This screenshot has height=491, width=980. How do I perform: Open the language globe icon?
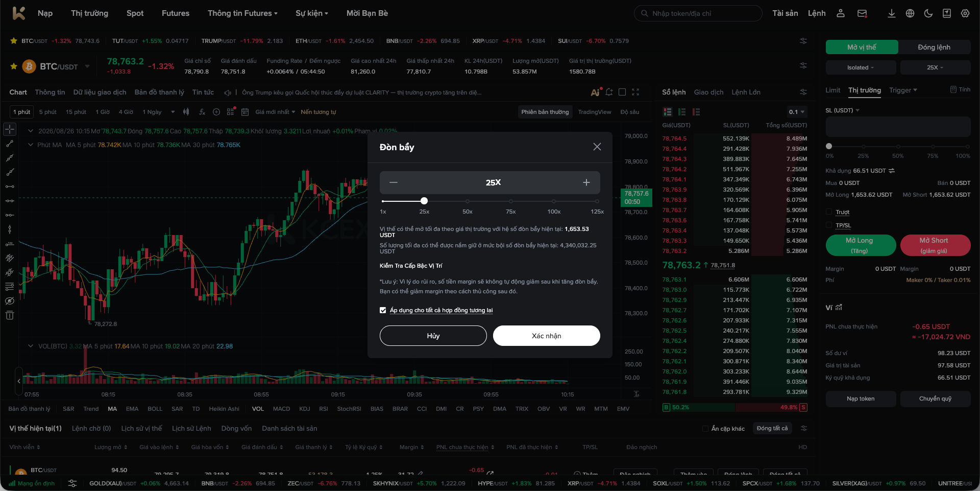[910, 13]
